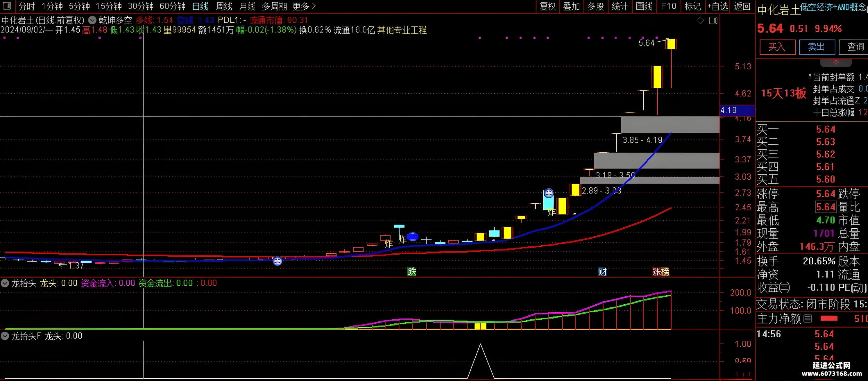Click the sad face marker near 2.73
This screenshot has width=868, height=381.
coord(548,193)
